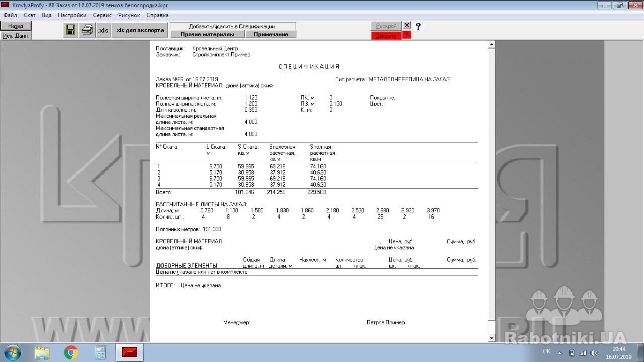The height and width of the screenshot is (362, 644).
Task: Click total Sполезная value 214.256
Action: point(276,192)
